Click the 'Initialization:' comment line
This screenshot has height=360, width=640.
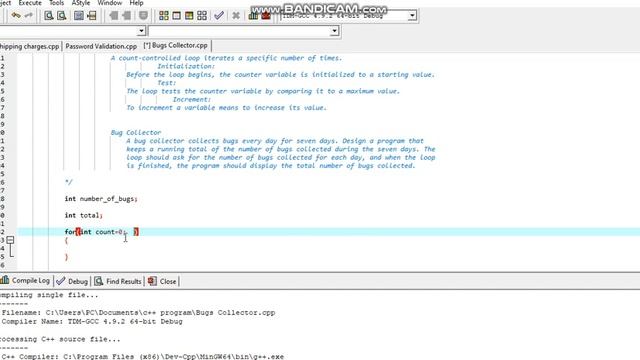(x=186, y=66)
